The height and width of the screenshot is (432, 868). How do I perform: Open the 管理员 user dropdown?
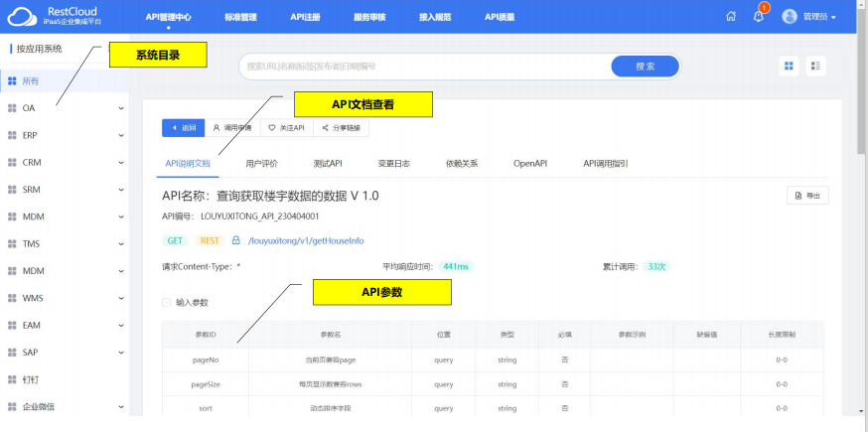[819, 17]
